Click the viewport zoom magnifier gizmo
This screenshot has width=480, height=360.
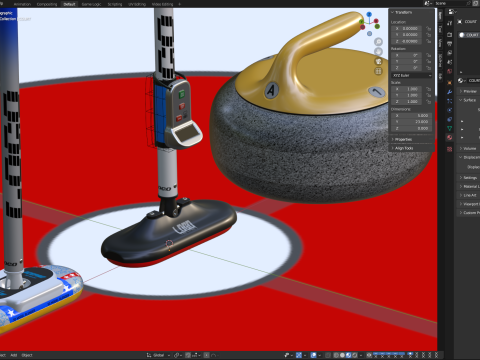[x=378, y=42]
